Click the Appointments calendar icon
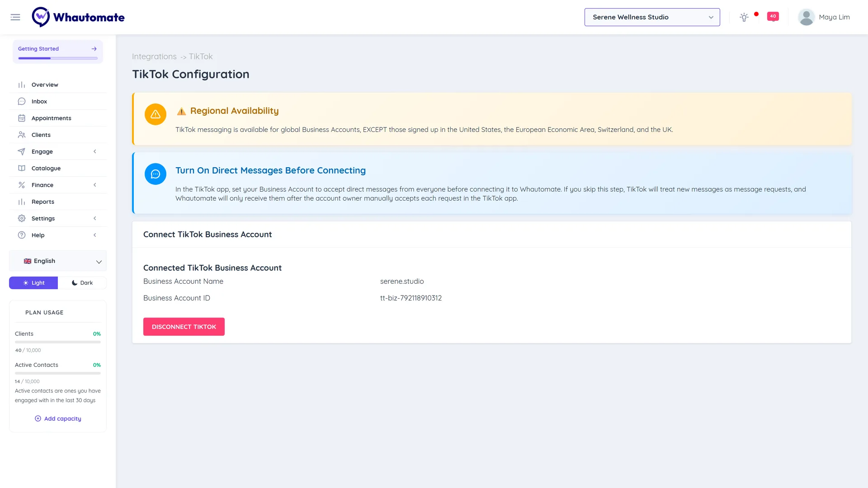868x488 pixels. click(x=22, y=118)
